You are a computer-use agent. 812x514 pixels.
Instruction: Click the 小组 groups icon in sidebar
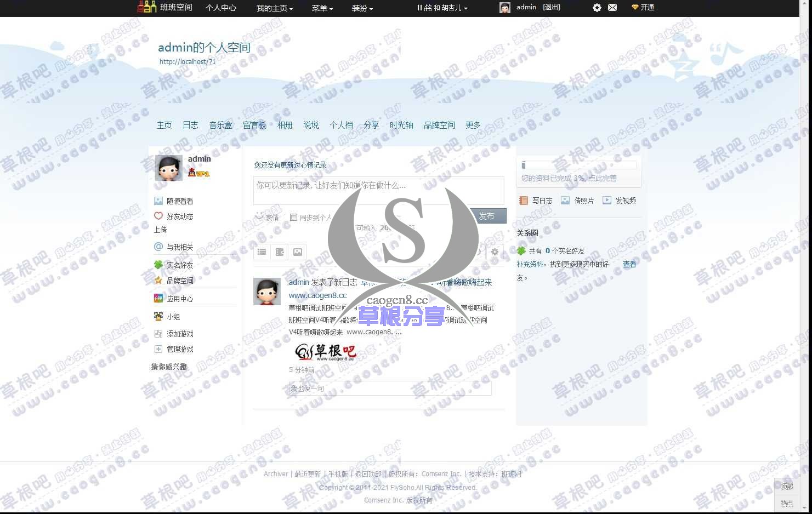[x=158, y=316]
